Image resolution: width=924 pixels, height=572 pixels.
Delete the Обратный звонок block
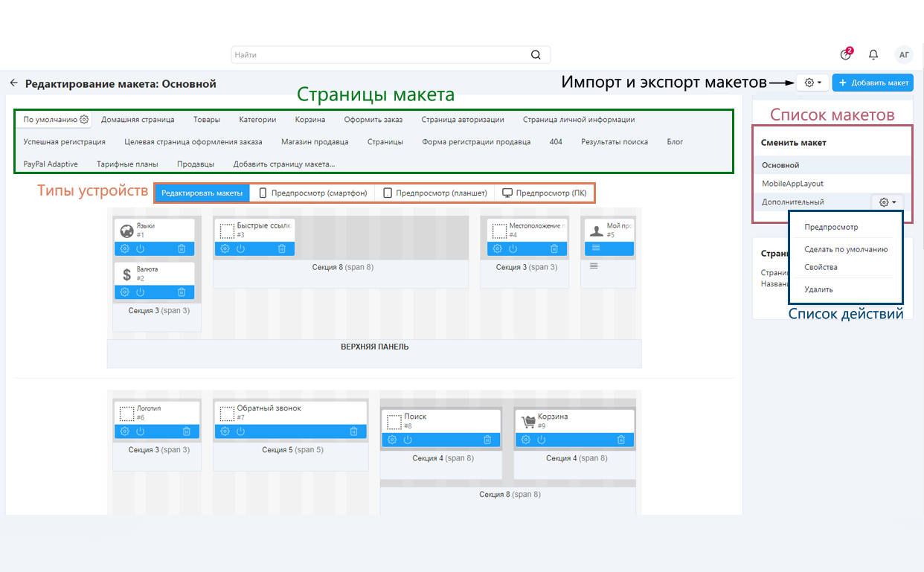pos(354,431)
